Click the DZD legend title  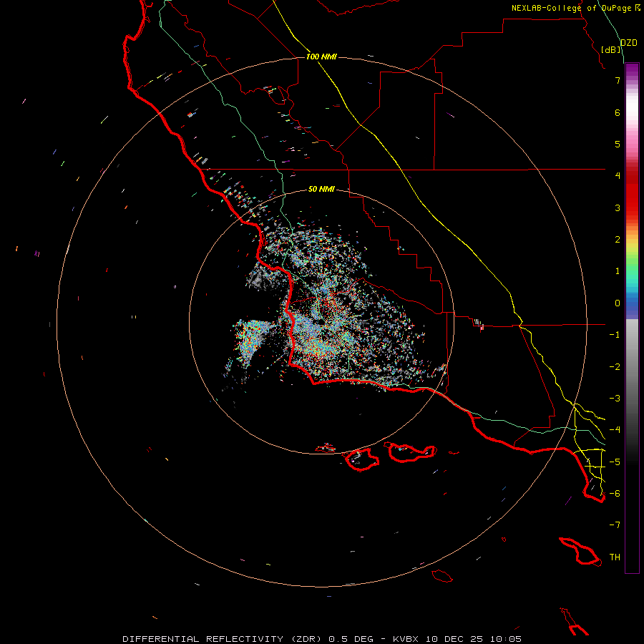tap(629, 42)
